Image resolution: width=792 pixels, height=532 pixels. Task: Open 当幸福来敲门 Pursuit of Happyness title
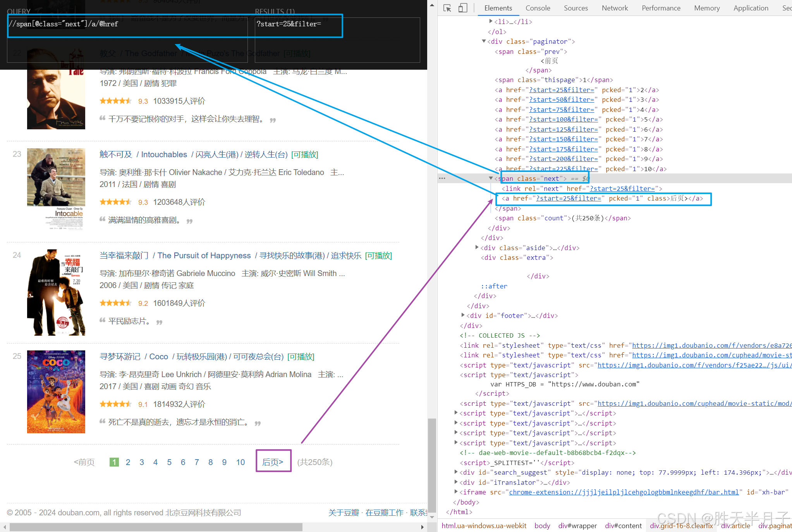(x=231, y=256)
